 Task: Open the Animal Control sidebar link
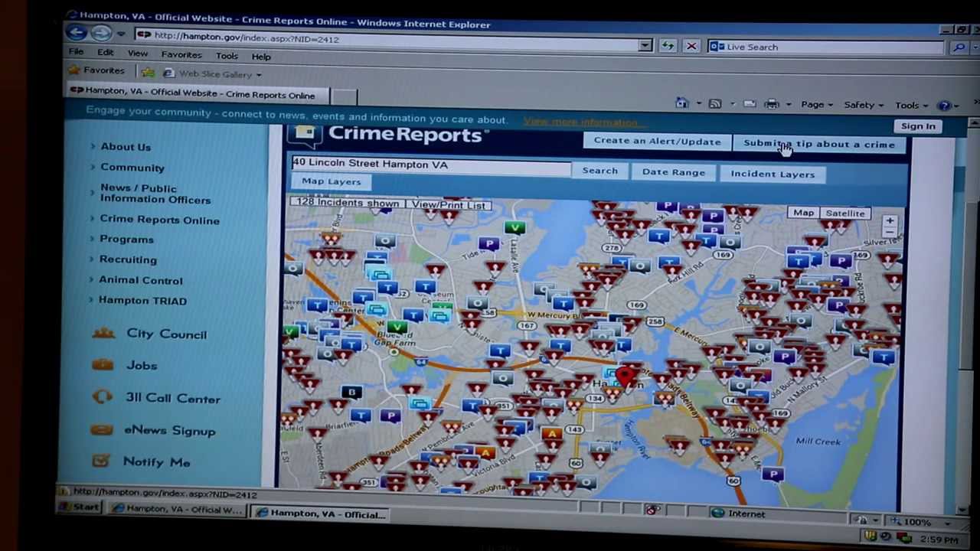(x=141, y=280)
